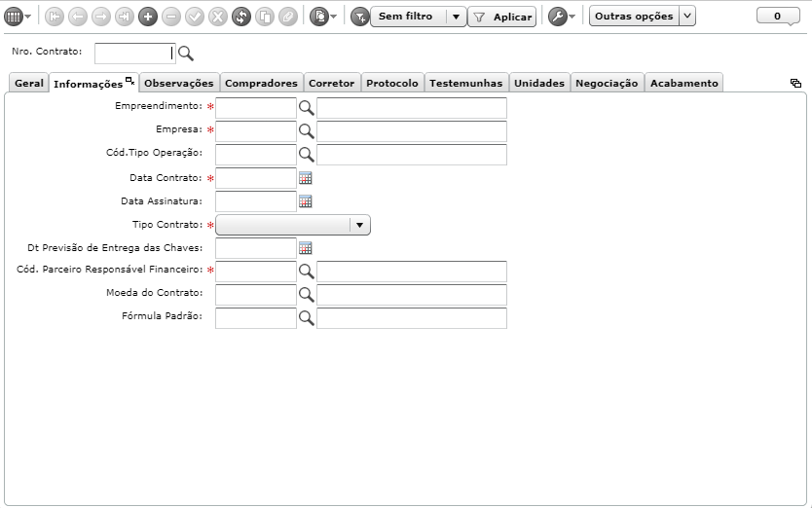Search Nro. Contrato with magnifier icon
Image resolution: width=812 pixels, height=508 pixels.
click(185, 53)
